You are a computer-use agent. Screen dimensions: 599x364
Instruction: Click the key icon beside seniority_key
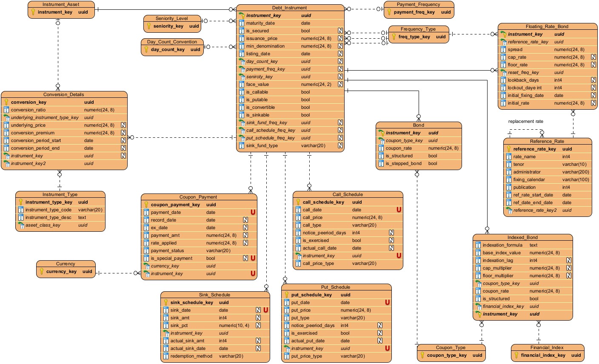tap(149, 26)
